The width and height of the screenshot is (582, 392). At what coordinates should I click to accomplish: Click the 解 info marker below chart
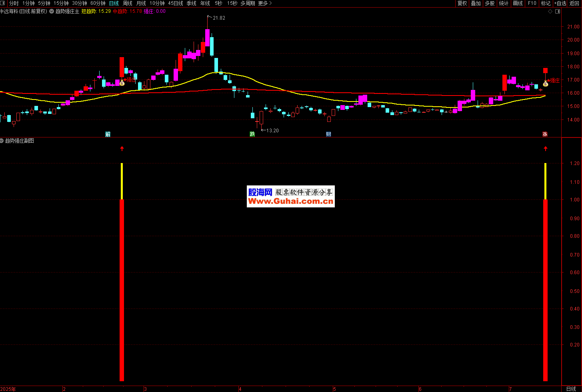point(108,134)
